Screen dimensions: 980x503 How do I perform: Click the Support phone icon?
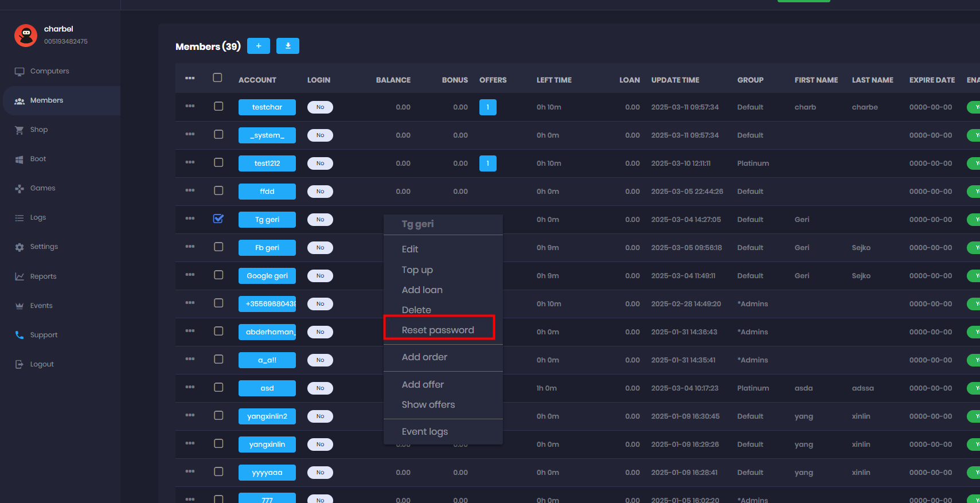click(19, 335)
